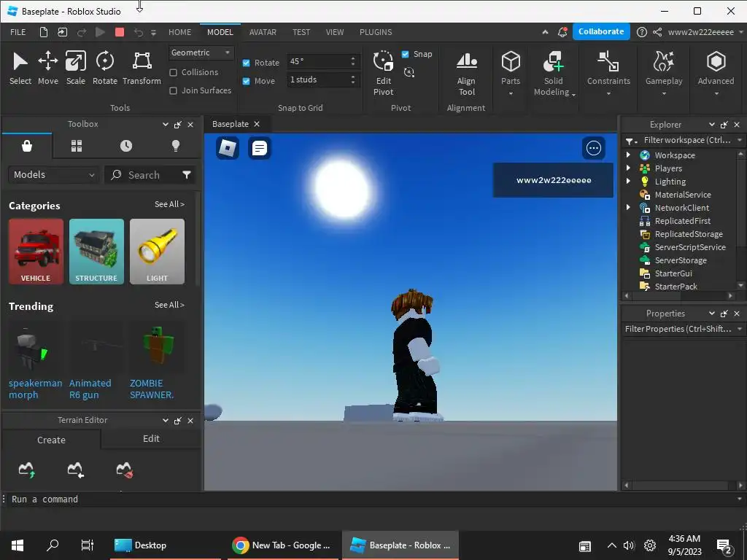The height and width of the screenshot is (560, 747).
Task: Launch the Align Tool
Action: click(466, 73)
